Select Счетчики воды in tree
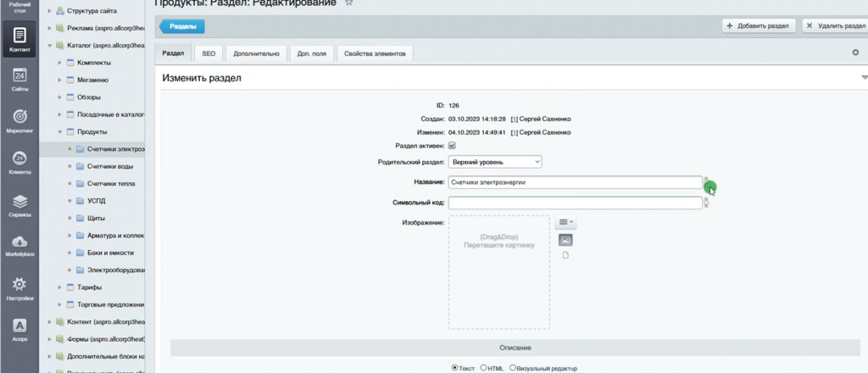868x373 pixels. click(x=110, y=166)
